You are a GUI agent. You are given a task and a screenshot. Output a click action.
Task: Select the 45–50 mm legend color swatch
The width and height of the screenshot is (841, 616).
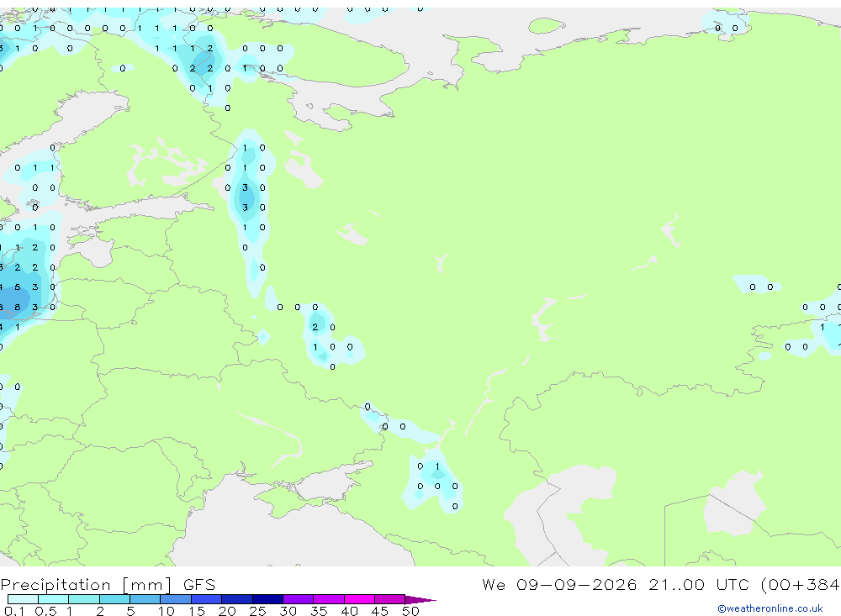390,599
